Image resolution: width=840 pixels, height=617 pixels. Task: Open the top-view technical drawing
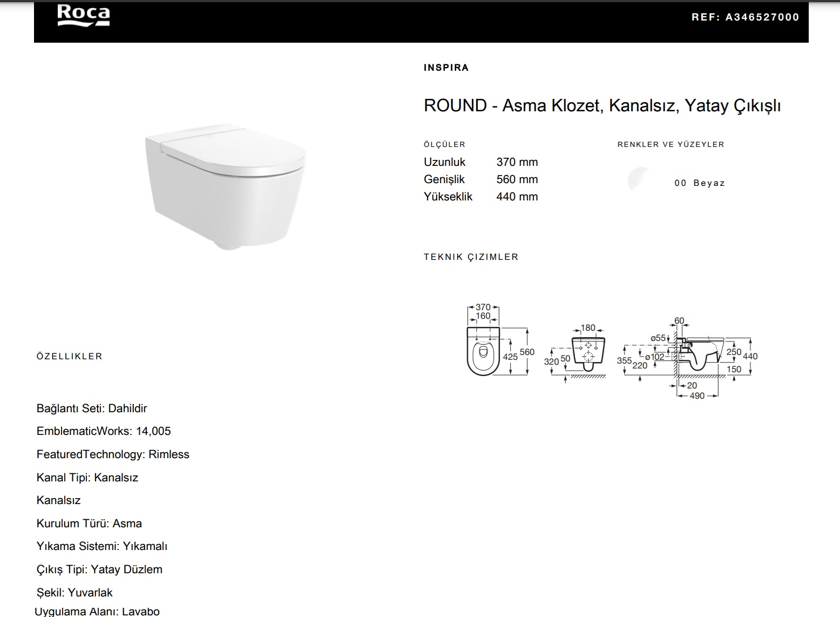500,340
